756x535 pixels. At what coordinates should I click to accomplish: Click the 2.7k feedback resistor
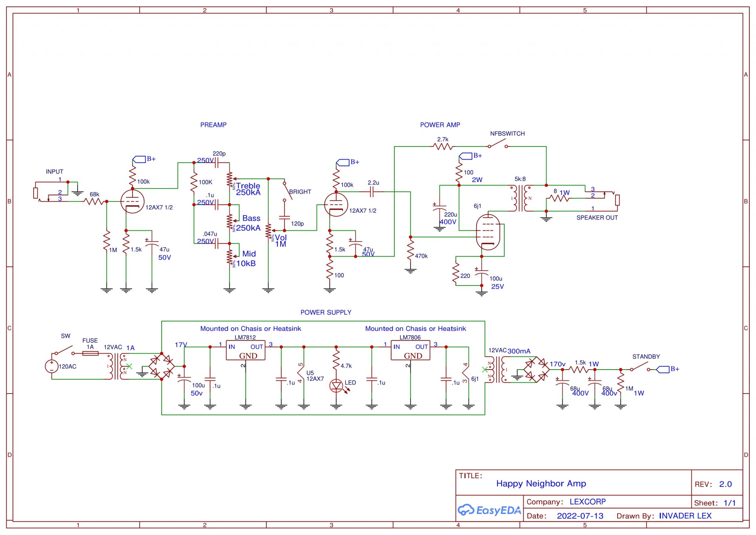pos(443,147)
